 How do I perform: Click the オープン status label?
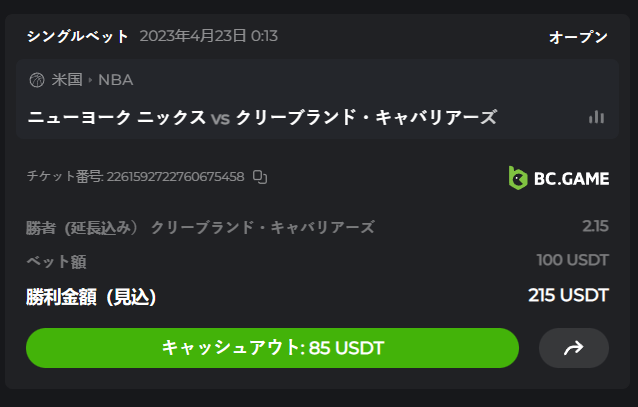[578, 37]
